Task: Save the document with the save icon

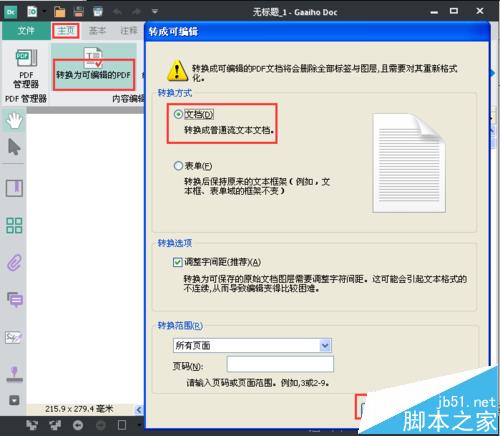Action: click(x=79, y=12)
